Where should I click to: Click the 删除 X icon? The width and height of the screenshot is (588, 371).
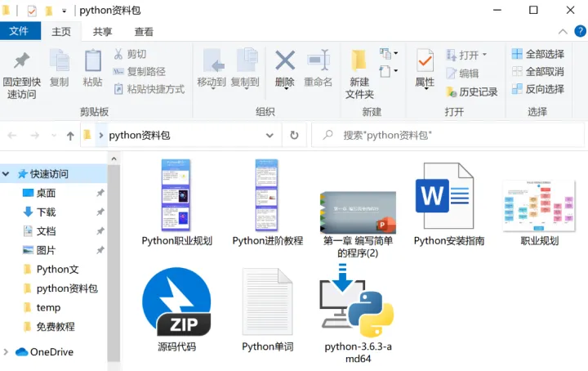click(285, 60)
